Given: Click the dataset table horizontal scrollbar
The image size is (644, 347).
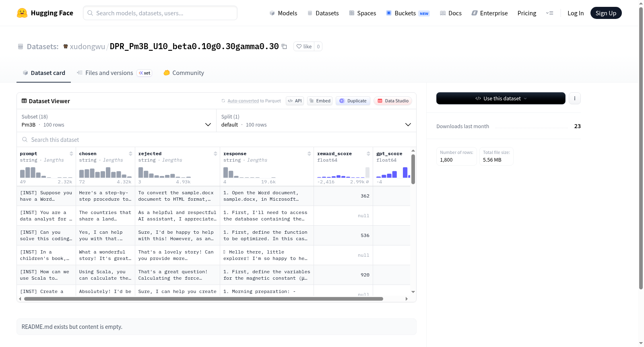Looking at the screenshot, I should click(203, 299).
